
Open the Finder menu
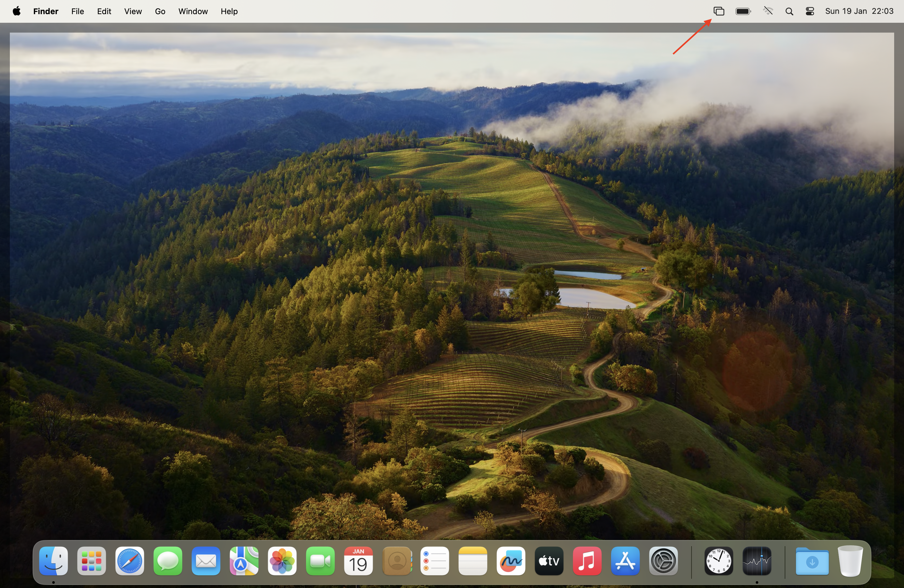(x=46, y=11)
